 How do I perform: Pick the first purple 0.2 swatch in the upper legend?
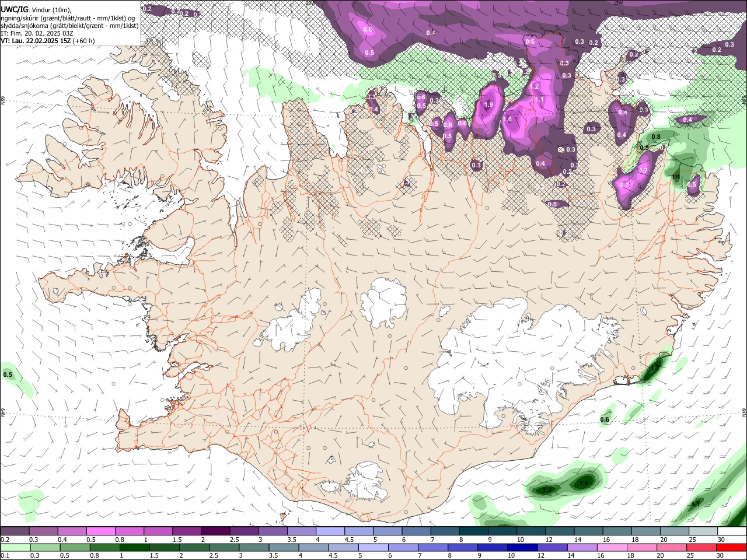click(x=15, y=531)
